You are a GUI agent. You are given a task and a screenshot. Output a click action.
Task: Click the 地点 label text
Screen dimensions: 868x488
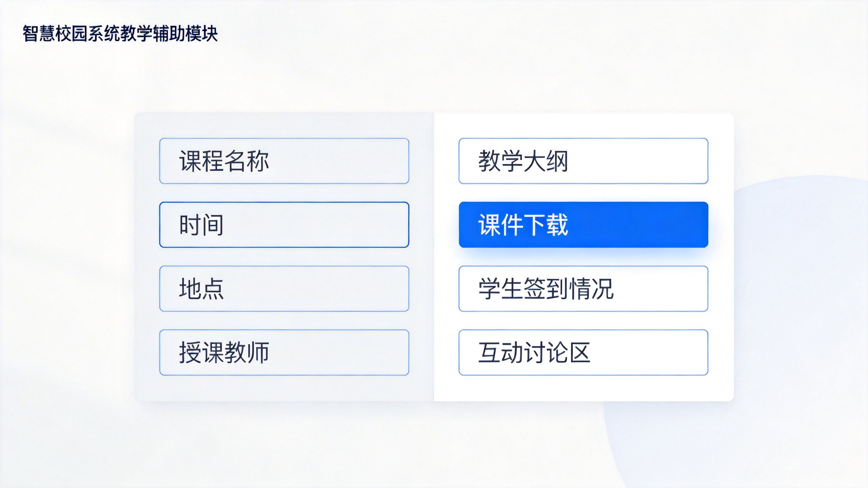pos(201,291)
